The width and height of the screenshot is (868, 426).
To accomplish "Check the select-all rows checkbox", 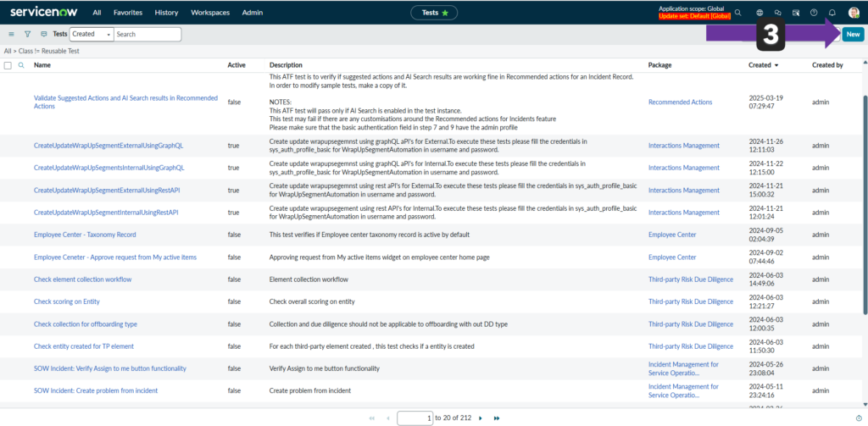I will tap(8, 65).
